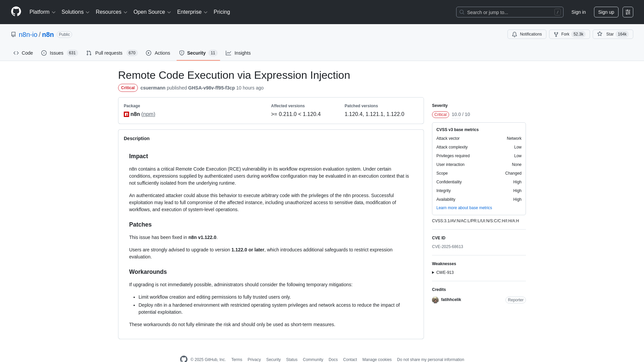Select the Actions play icon
Viewport: 644px width, 362px height.
click(149, 53)
